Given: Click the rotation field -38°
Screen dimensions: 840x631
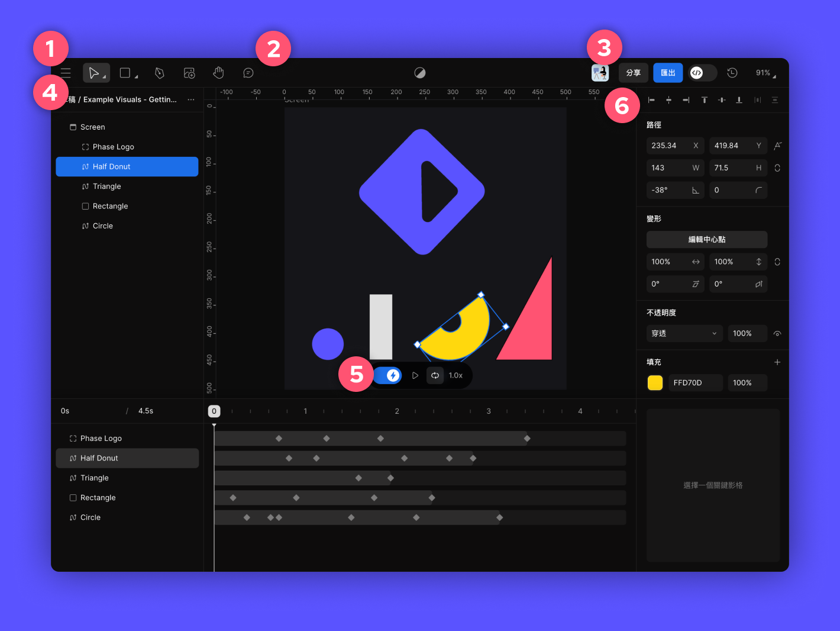Looking at the screenshot, I should pos(675,190).
